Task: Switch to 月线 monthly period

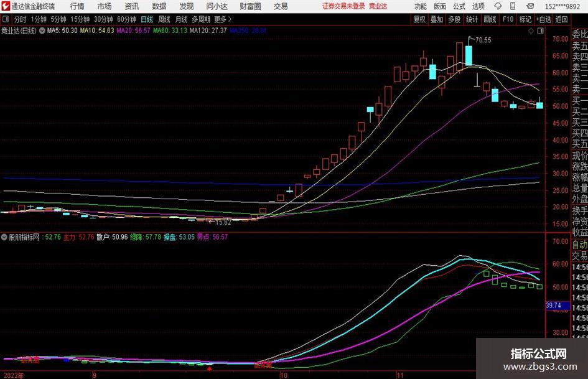Action: tap(182, 19)
